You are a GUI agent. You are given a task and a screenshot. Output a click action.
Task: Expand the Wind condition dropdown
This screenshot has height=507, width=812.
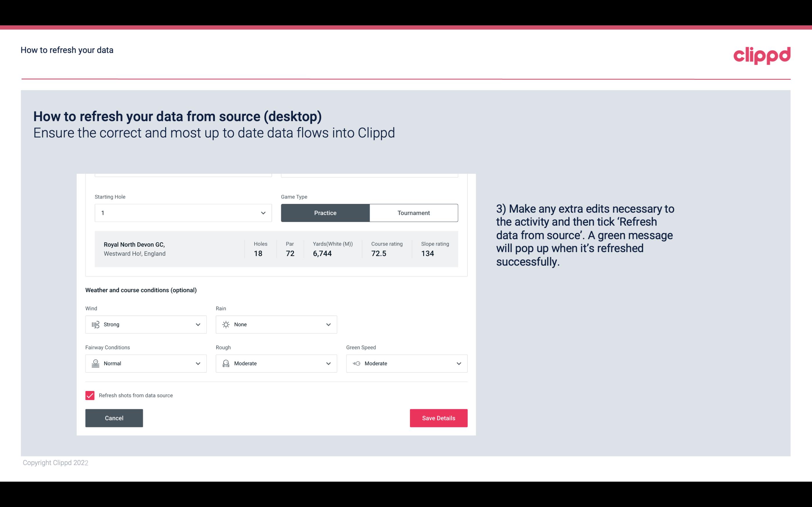pyautogui.click(x=198, y=324)
